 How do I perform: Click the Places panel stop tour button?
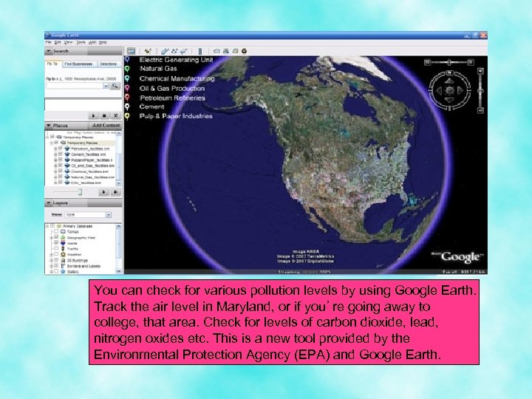115,192
